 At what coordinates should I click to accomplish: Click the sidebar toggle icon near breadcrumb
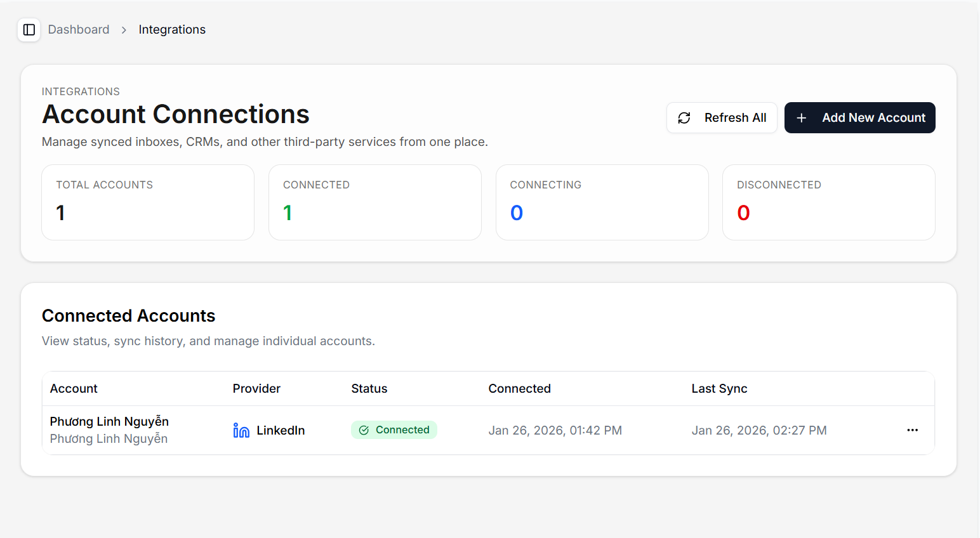click(x=29, y=29)
